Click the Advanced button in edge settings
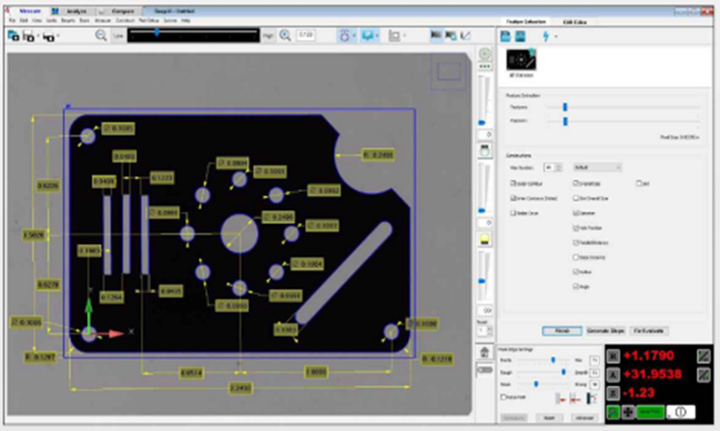720x431 pixels. click(585, 418)
